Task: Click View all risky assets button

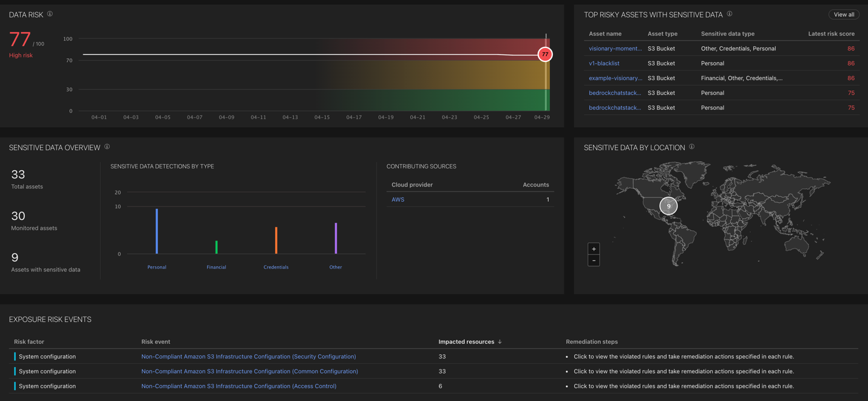Action: pyautogui.click(x=843, y=15)
